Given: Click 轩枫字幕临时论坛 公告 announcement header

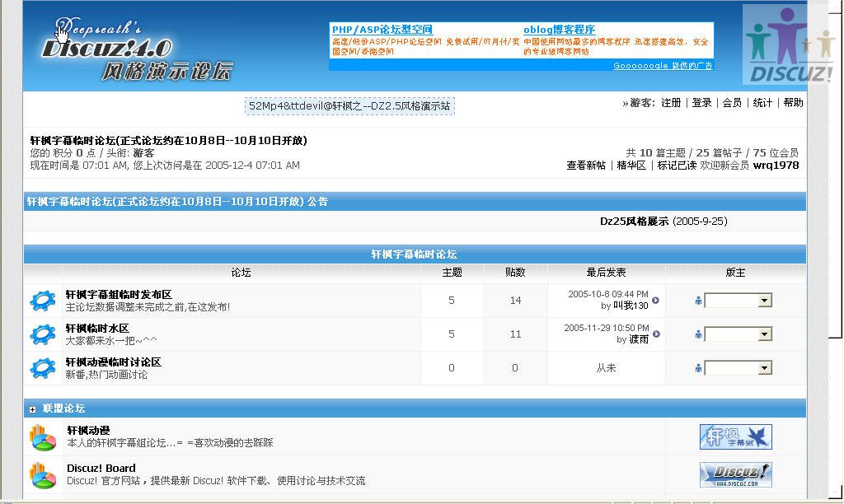Looking at the screenshot, I should point(177,202).
